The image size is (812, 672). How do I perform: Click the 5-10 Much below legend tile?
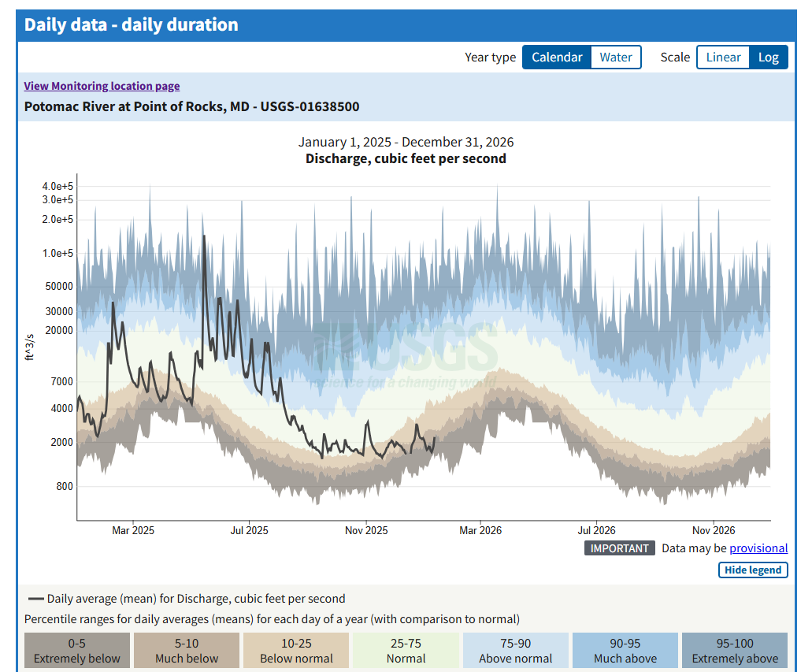tap(186, 650)
